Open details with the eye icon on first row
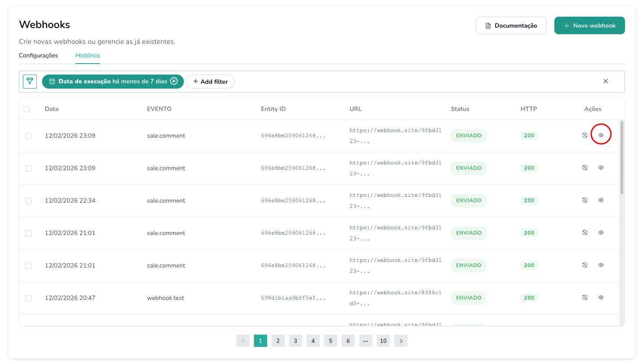The height and width of the screenshot is (364, 639). [601, 136]
